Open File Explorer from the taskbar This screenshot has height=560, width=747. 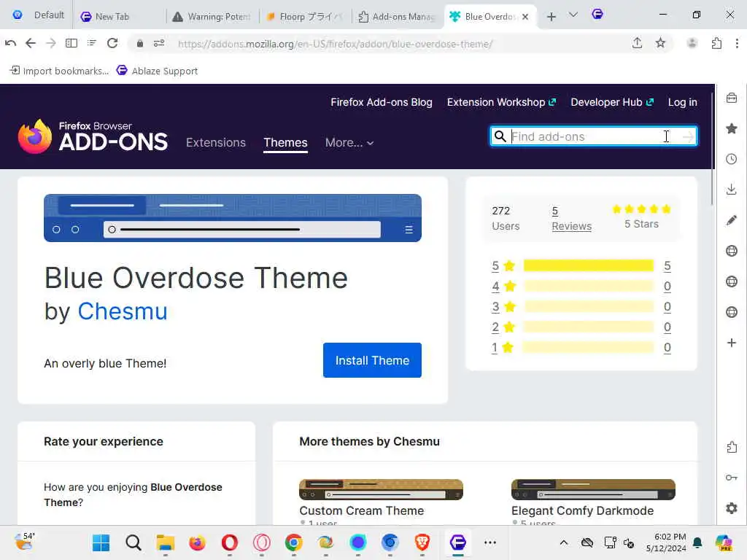pos(166,542)
